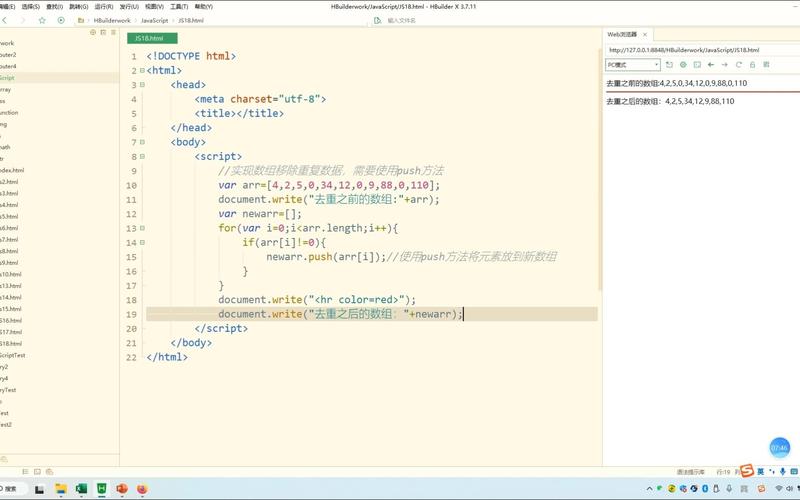
Task: Click the Task View icon on taskbar
Action: click(39, 489)
